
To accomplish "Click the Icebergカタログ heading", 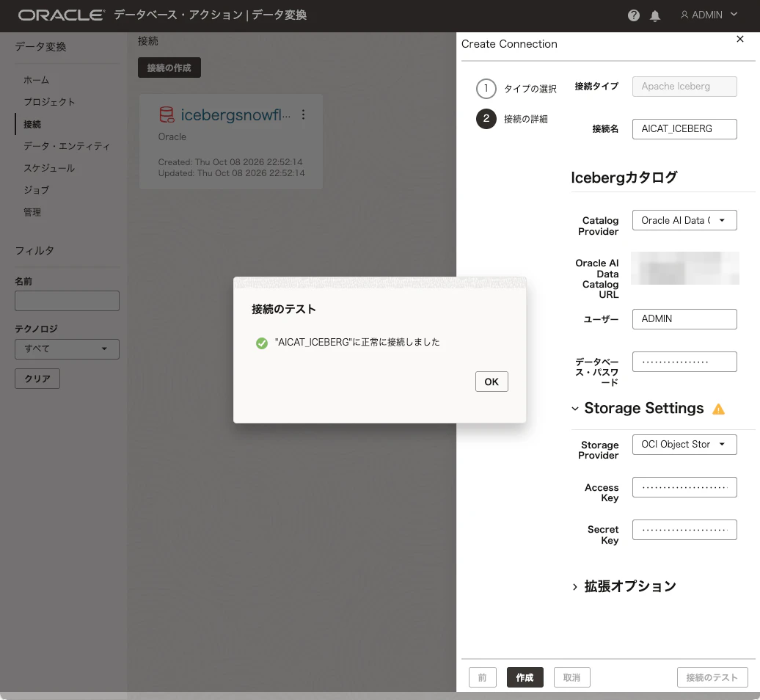I will coord(624,178).
